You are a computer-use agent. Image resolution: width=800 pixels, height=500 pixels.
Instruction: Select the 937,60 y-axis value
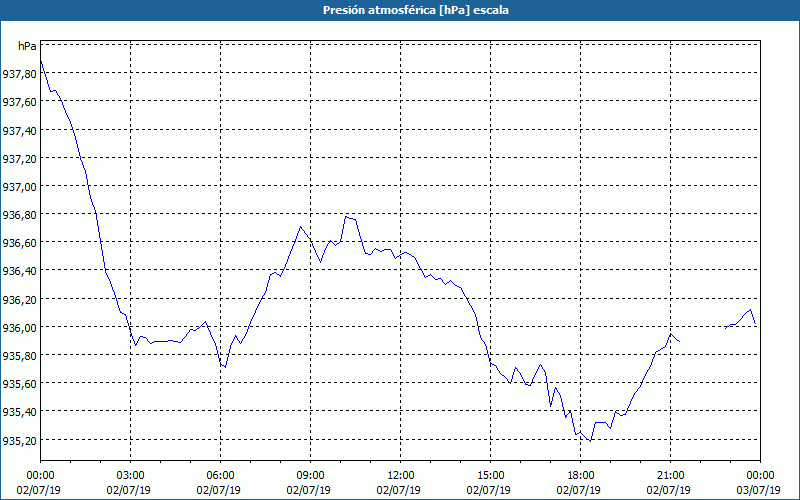pyautogui.click(x=19, y=102)
